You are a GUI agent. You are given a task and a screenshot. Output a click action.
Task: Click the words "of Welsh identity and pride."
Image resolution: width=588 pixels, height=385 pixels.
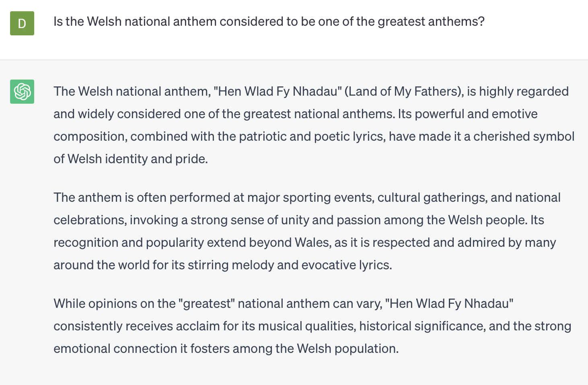[131, 159]
